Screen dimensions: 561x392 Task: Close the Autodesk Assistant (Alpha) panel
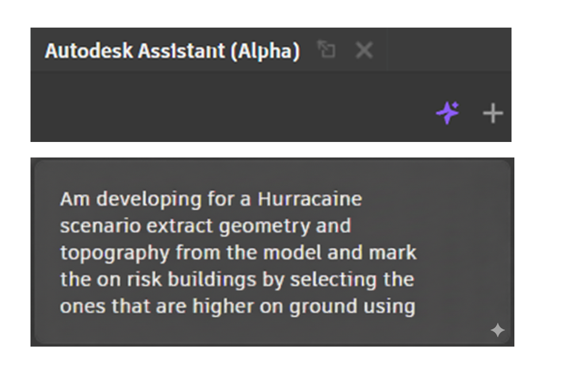364,51
